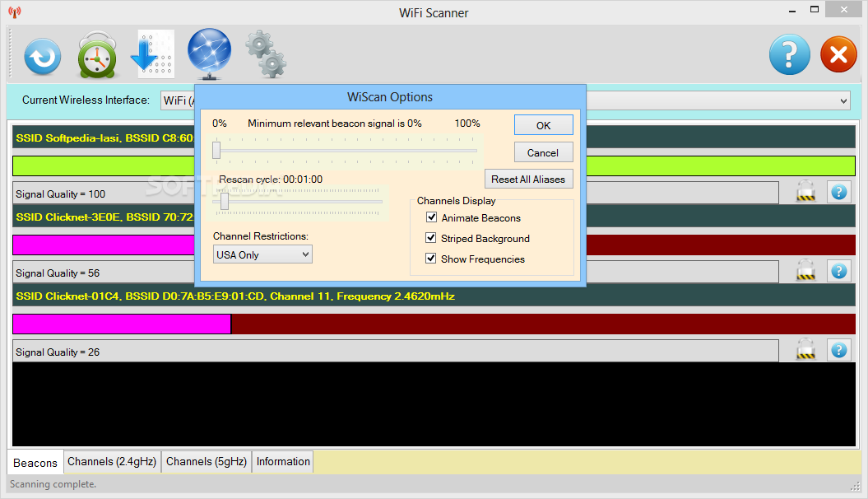Click the padlock icon for Signal Quality 100
Screen dimensions: 868x499
pos(805,192)
